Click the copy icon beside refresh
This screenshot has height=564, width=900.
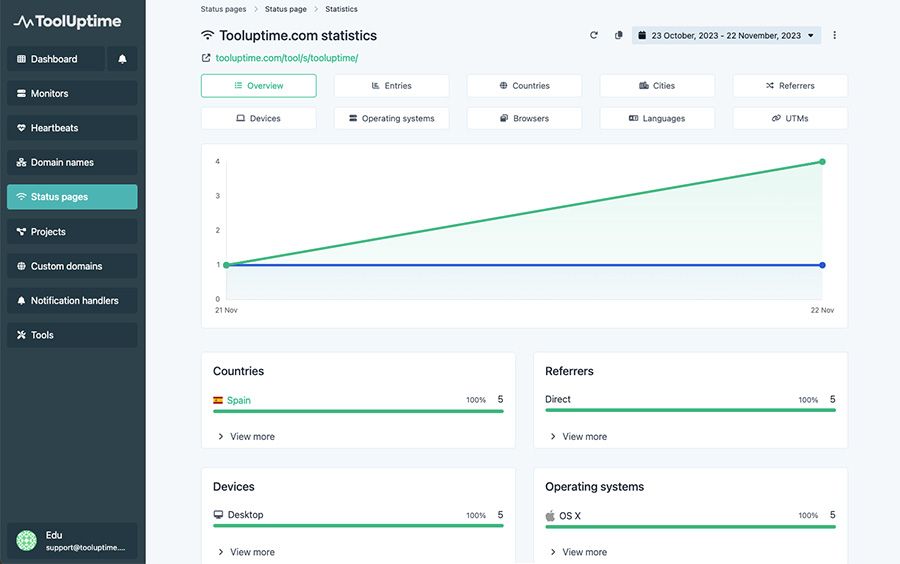click(x=618, y=36)
